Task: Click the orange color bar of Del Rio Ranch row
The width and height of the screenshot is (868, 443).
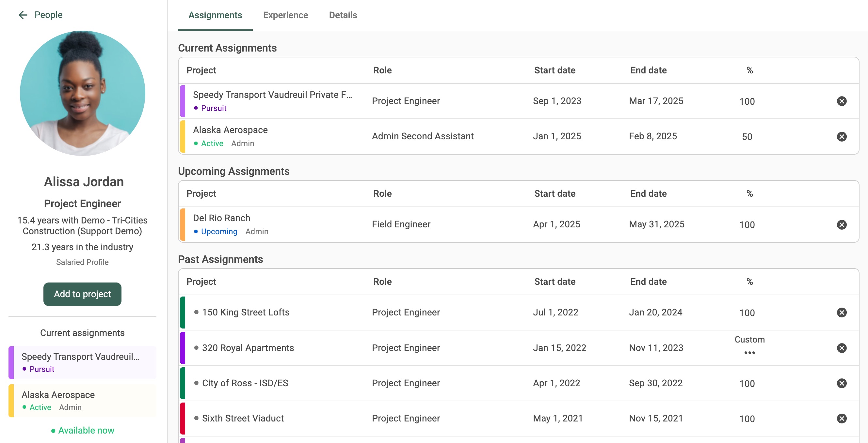Action: pyautogui.click(x=182, y=224)
